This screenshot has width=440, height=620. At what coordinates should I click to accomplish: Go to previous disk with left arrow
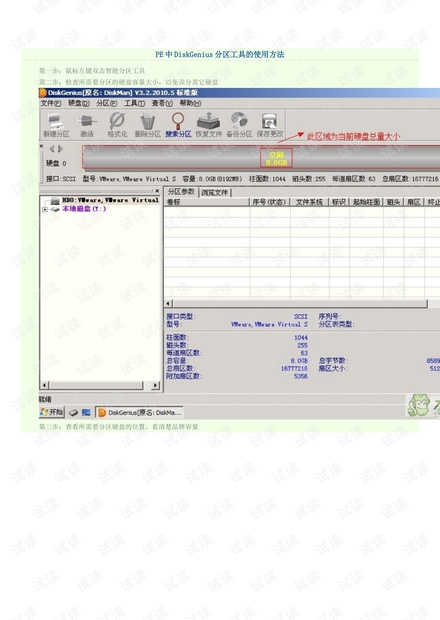pyautogui.click(x=52, y=149)
